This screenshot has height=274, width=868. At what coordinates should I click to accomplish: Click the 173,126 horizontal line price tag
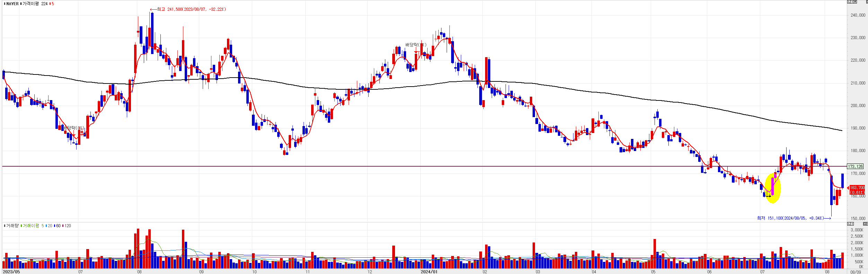(x=856, y=167)
